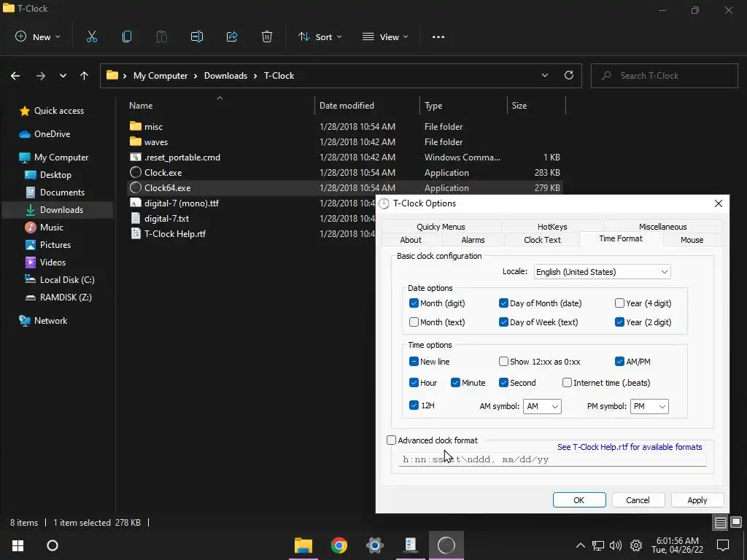Open the Sort dropdown menu
Image resolution: width=747 pixels, height=560 pixels.
pos(320,36)
